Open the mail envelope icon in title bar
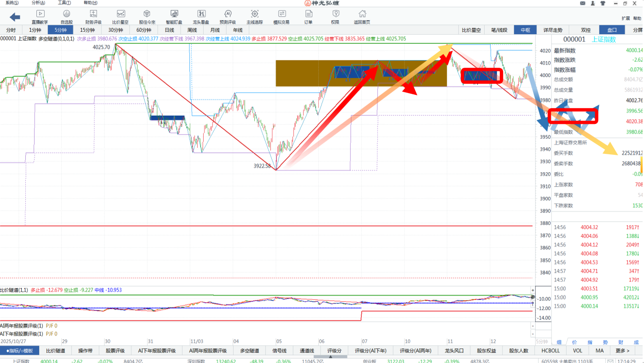Screen dimensions: 644x363 pos(583,3)
